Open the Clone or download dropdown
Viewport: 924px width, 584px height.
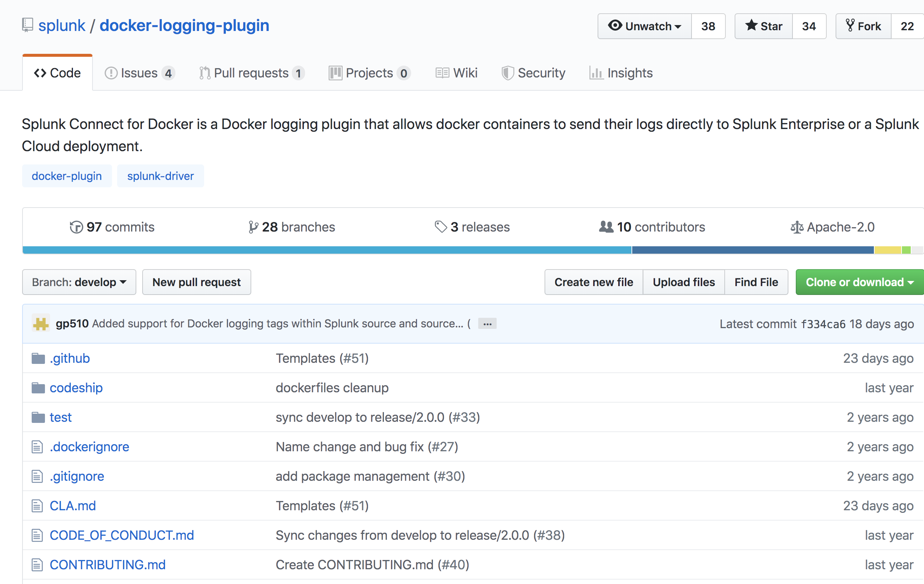pos(860,282)
